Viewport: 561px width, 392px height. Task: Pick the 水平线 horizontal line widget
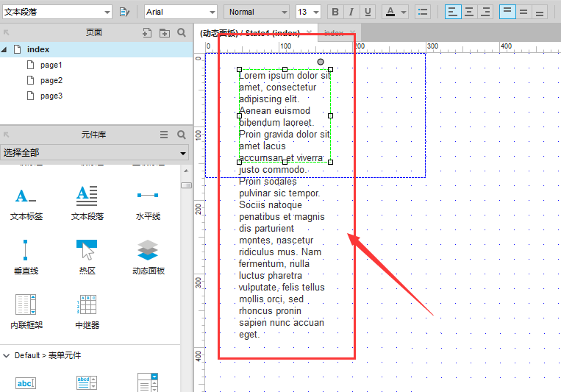148,202
